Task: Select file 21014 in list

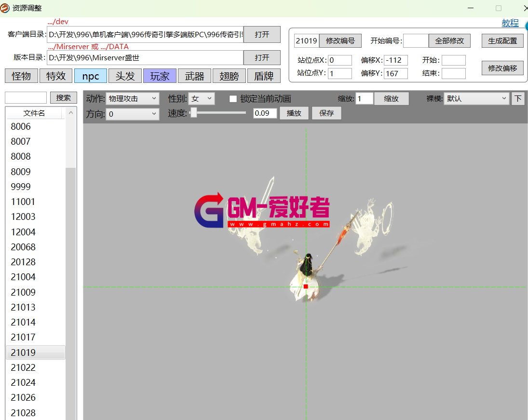Action: (36, 322)
